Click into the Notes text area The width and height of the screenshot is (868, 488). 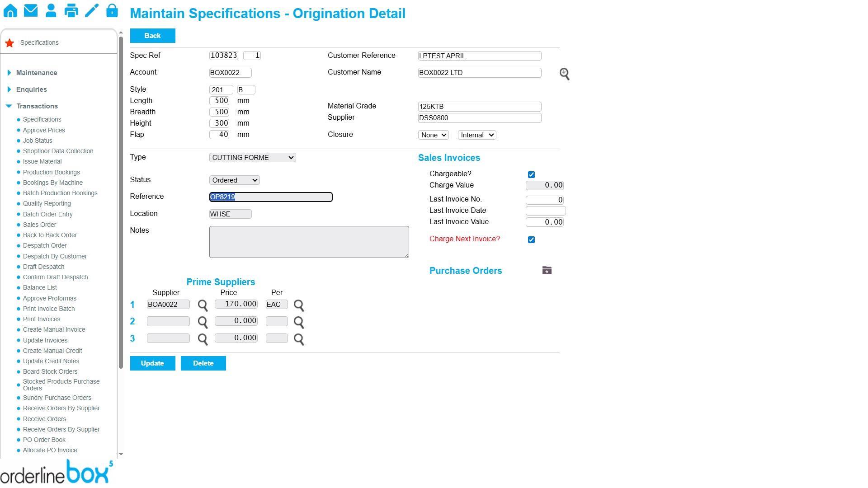[309, 242]
